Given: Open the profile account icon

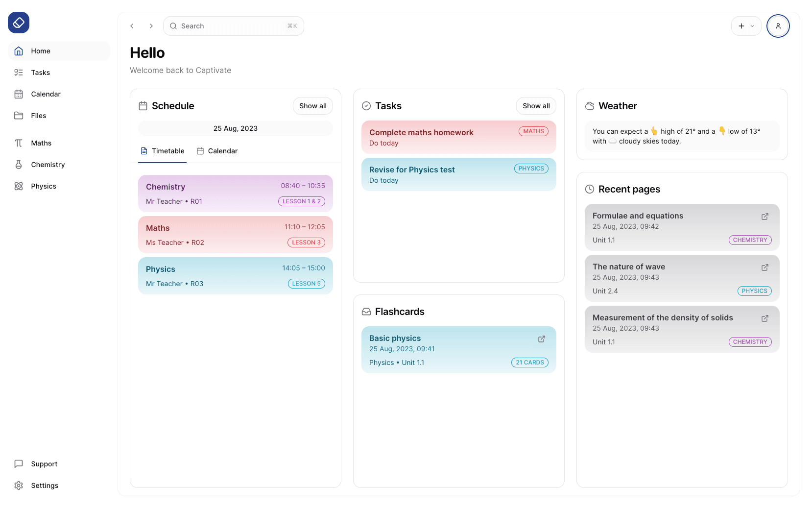Looking at the screenshot, I should (x=778, y=26).
